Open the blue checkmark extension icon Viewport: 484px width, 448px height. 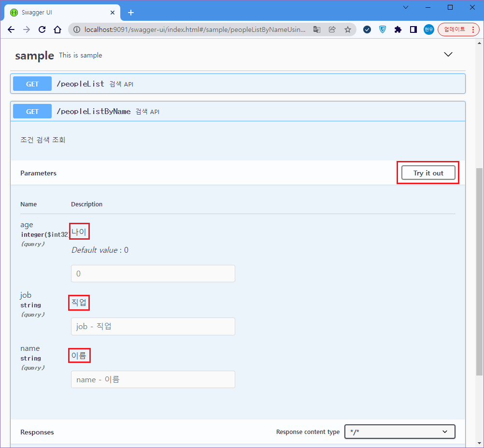(x=367, y=29)
